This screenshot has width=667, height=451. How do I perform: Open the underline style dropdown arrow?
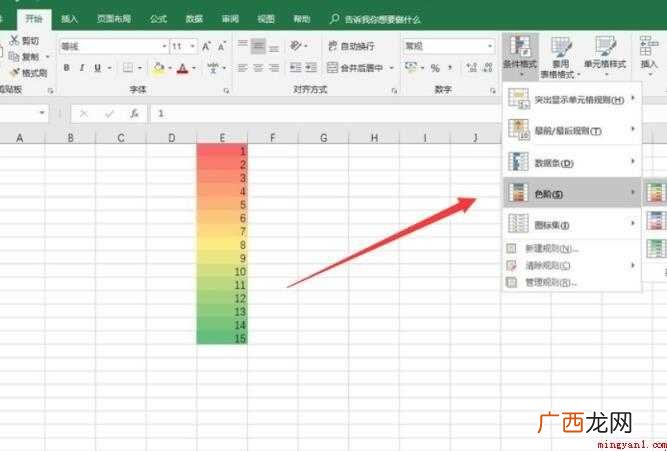coord(109,68)
